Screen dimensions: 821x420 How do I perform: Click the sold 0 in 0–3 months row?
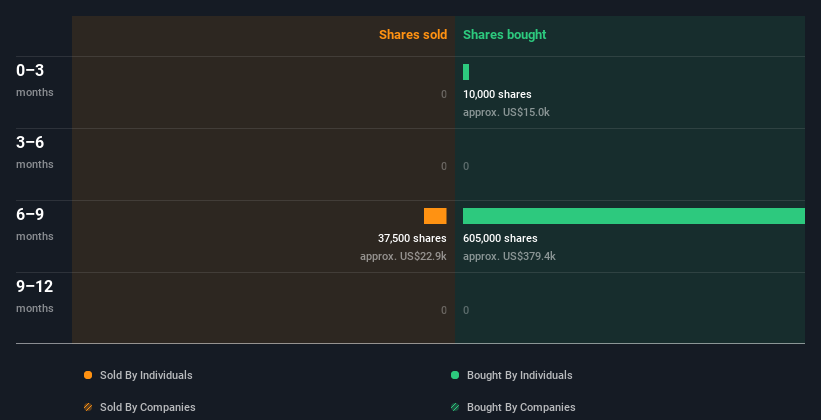[x=444, y=94]
